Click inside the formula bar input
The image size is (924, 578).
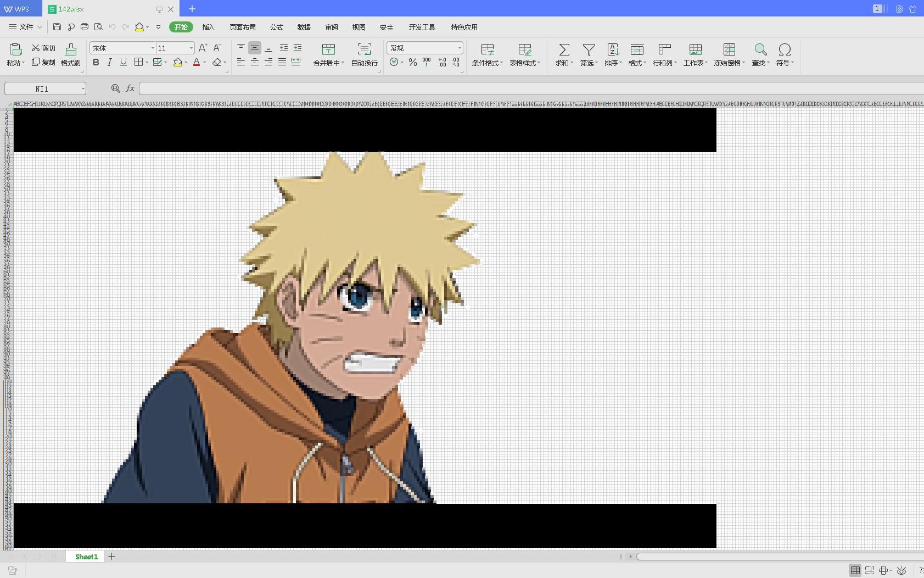527,88
